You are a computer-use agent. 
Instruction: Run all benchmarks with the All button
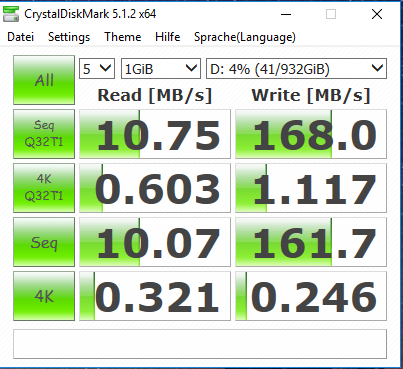coord(44,80)
